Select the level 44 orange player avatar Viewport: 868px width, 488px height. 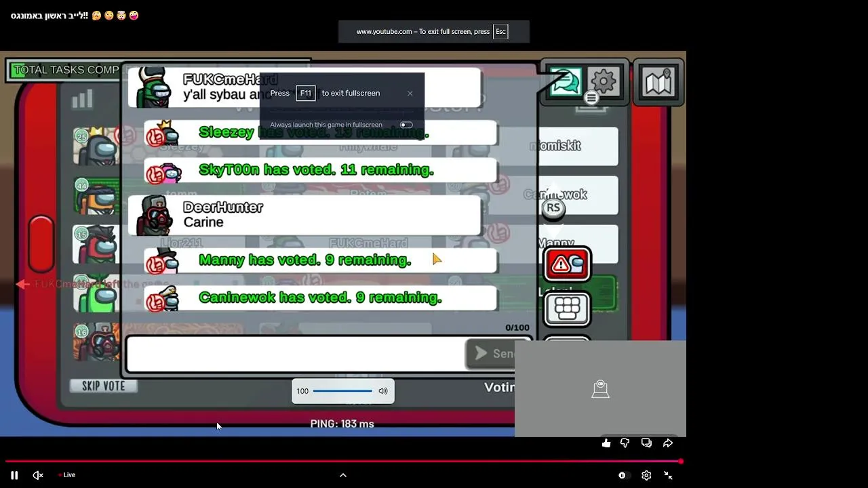tap(97, 195)
